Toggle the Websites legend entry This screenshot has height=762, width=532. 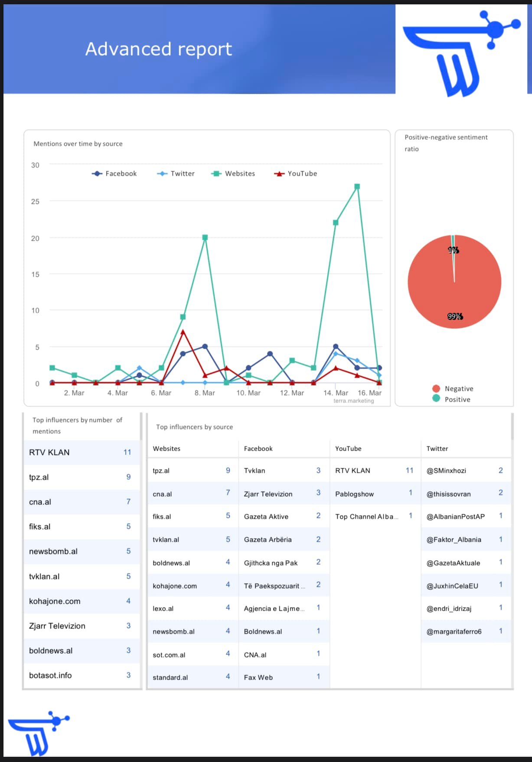pyautogui.click(x=233, y=173)
